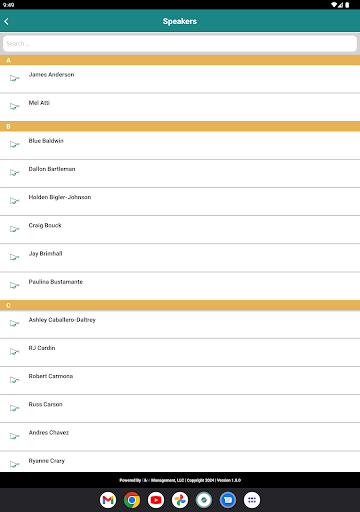Tap speaker icon beside RJ Cardin

pyautogui.click(x=14, y=352)
